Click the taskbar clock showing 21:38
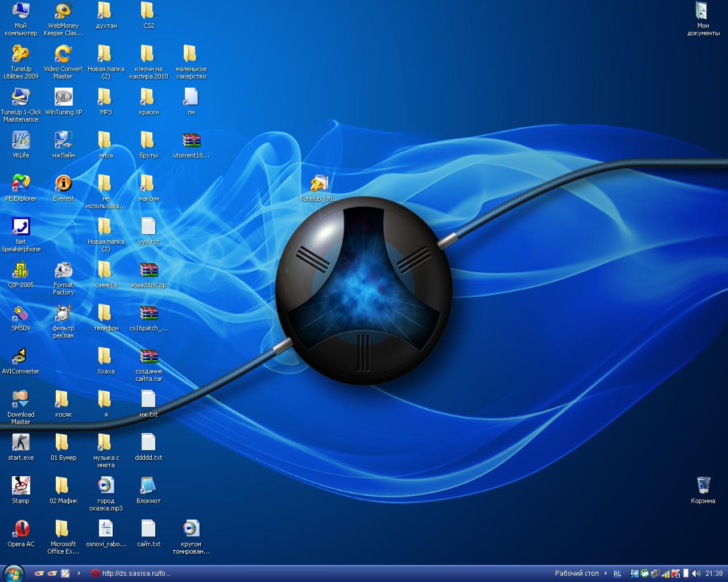The height and width of the screenshot is (582, 728). (x=714, y=573)
